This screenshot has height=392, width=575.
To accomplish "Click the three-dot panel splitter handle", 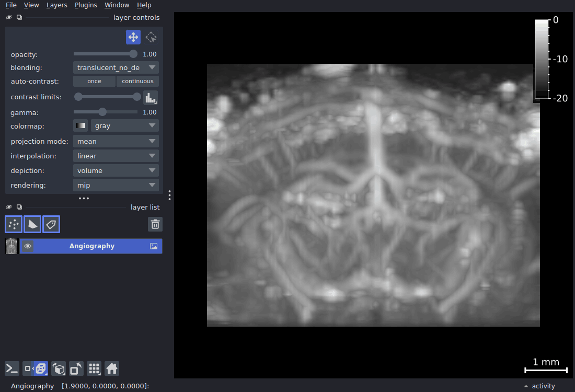I will tap(84, 199).
